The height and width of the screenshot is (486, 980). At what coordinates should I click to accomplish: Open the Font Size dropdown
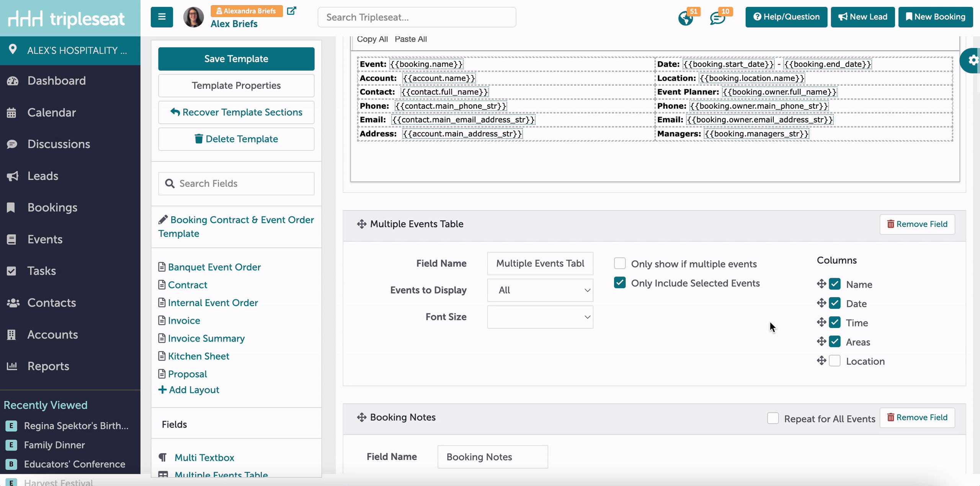coord(540,317)
